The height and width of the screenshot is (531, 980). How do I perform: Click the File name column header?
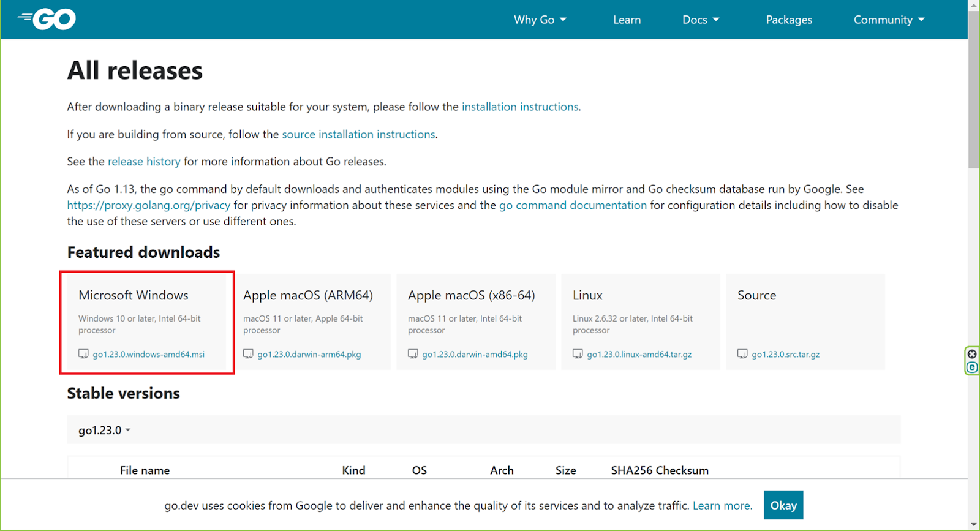[145, 470]
